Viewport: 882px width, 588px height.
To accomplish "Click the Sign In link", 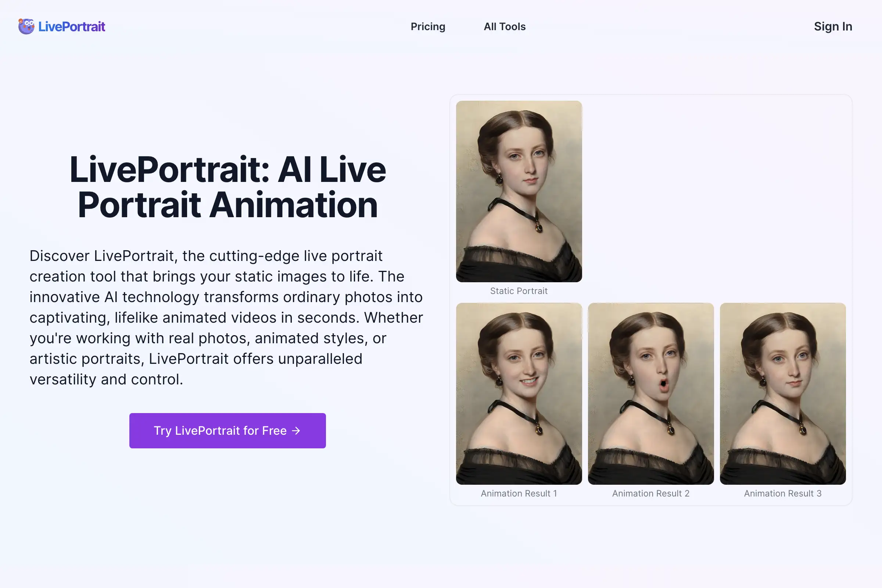I will tap(833, 26).
